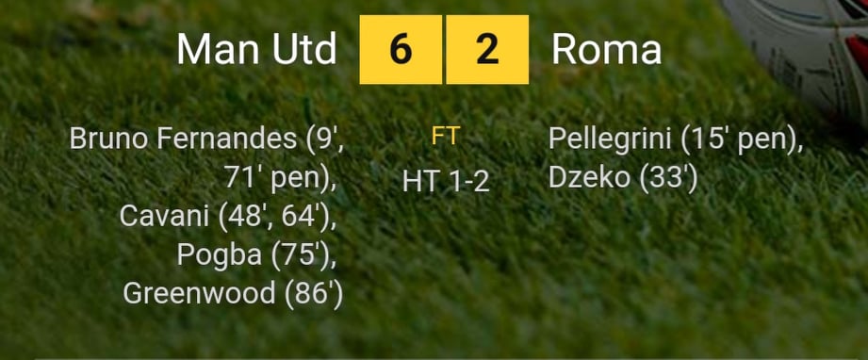Image resolution: width=868 pixels, height=360 pixels.
Task: Select the Roma score box showing 2
Action: [487, 49]
